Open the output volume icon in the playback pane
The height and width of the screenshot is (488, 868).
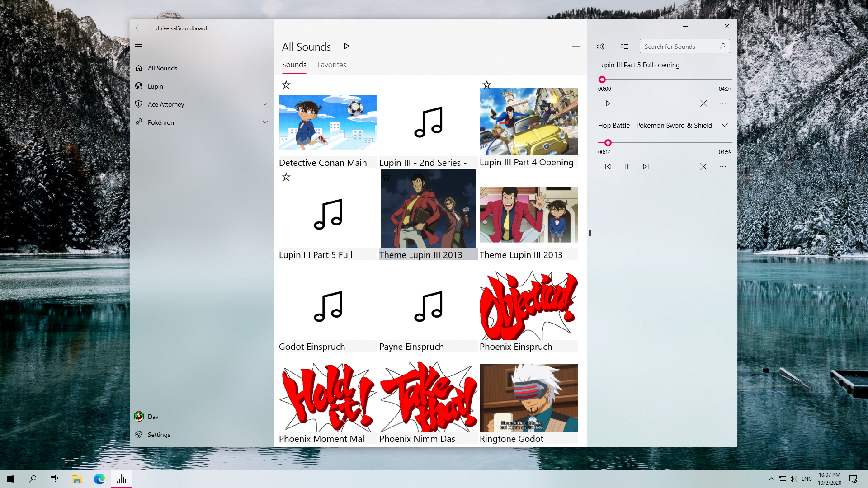click(x=600, y=46)
